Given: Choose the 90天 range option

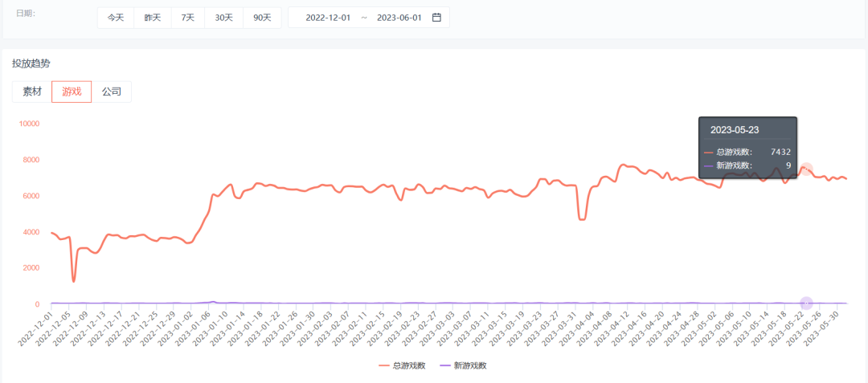Looking at the screenshot, I should [262, 17].
